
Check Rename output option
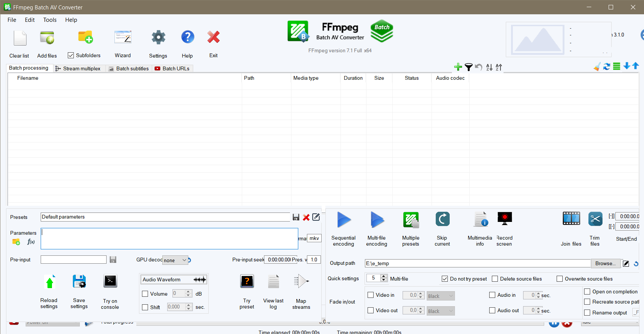(x=587, y=313)
